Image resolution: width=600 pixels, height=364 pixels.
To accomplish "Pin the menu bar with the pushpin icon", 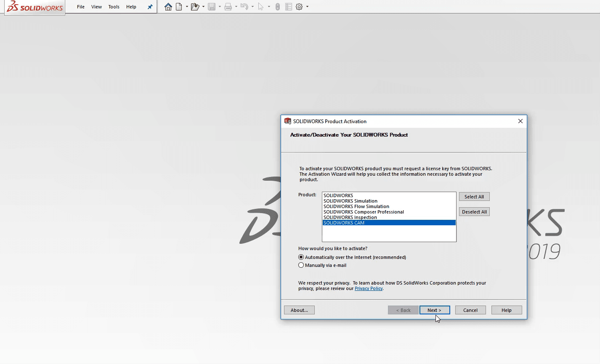I will coord(150,7).
